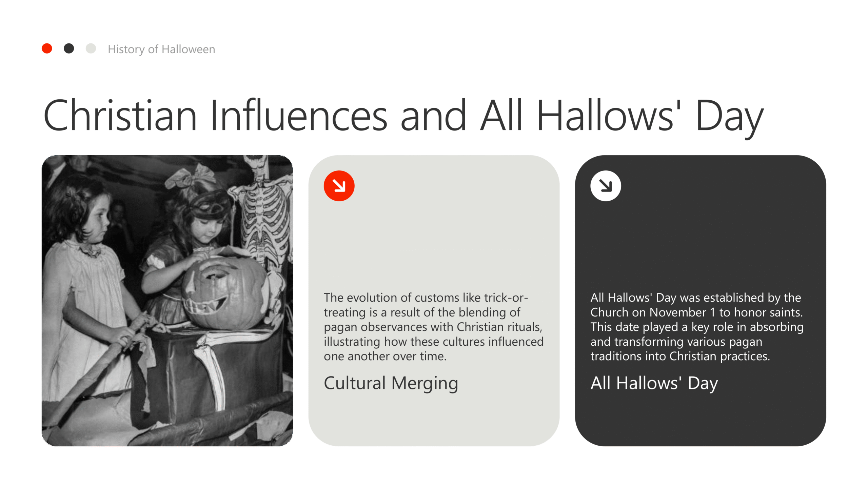Select the red dot in the header

[x=47, y=48]
